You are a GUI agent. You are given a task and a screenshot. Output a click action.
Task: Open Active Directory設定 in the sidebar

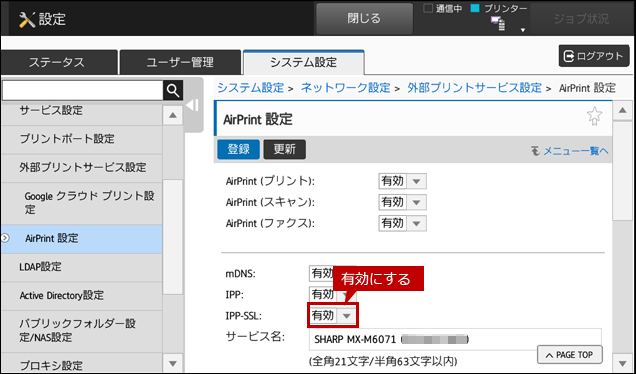click(x=81, y=296)
